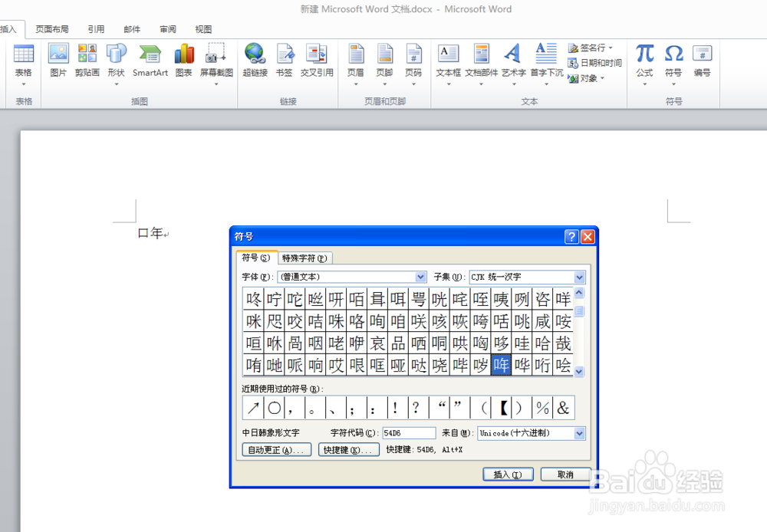The height and width of the screenshot is (532, 767).
Task: Expand the Shapes dropdown arrow
Action: pos(117,84)
